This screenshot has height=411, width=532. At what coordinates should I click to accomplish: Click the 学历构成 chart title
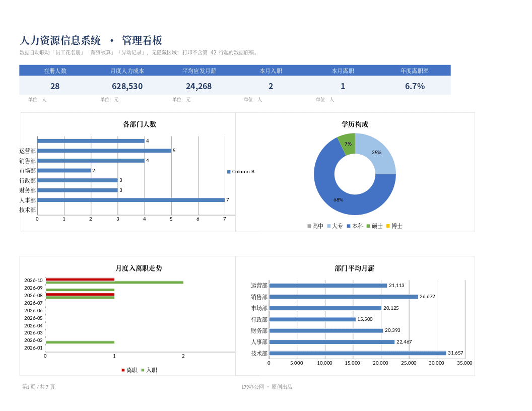click(355, 124)
